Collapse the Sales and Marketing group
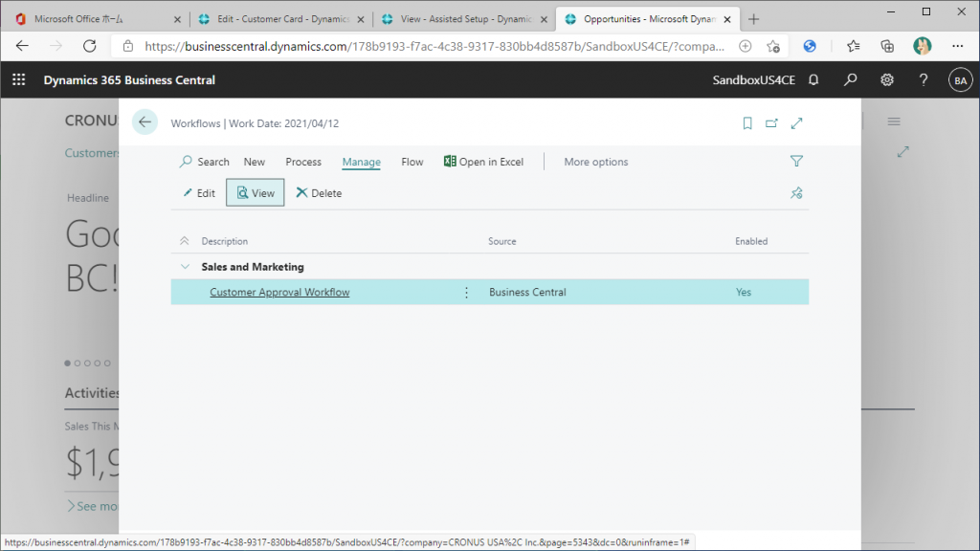 tap(185, 267)
